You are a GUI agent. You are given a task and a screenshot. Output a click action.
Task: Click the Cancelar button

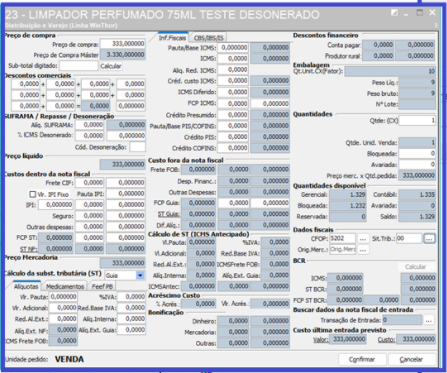pyautogui.click(x=411, y=359)
